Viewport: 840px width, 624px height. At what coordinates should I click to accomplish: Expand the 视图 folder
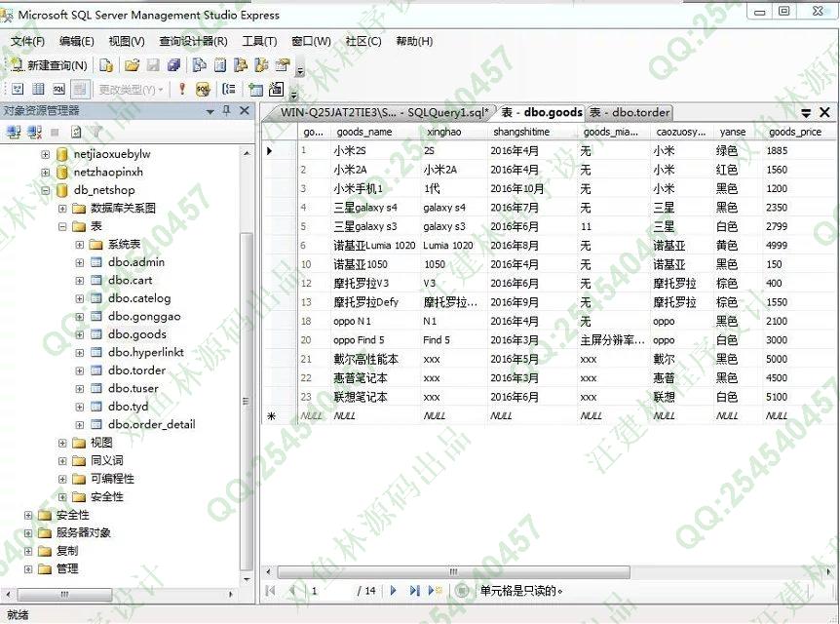tap(62, 443)
